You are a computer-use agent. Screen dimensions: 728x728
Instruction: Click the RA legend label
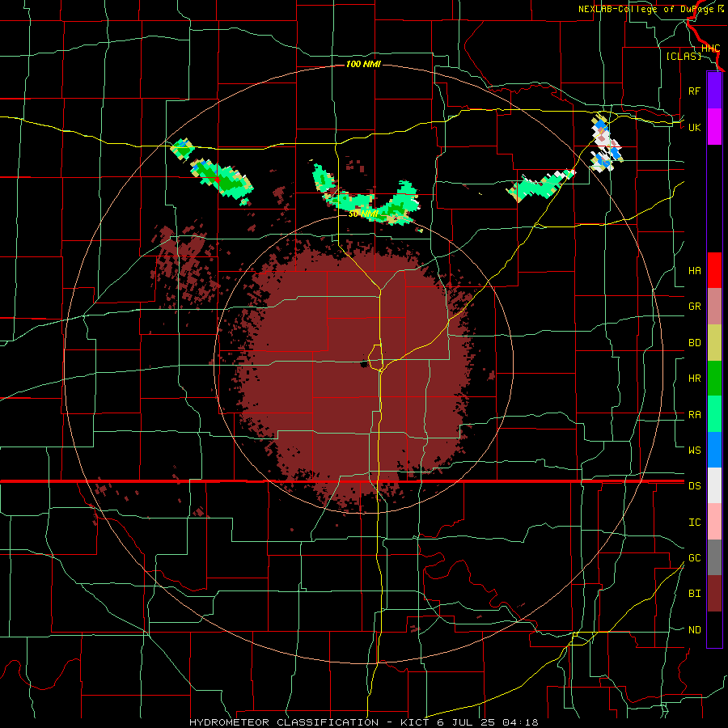694,415
